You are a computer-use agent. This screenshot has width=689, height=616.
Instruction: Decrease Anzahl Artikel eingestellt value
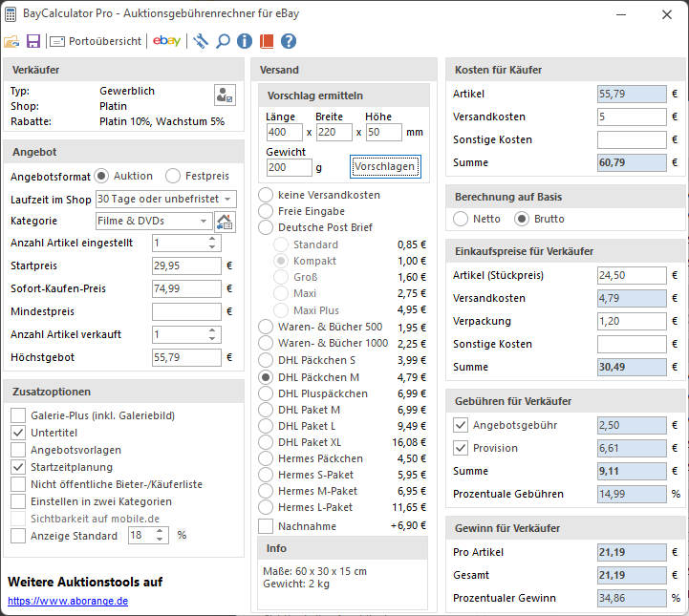(x=212, y=247)
